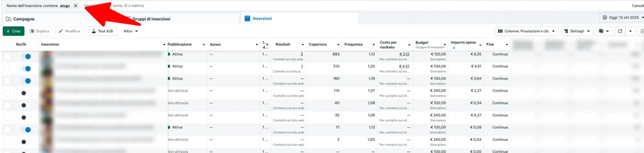644x153 pixels.
Task: Open the Risultati column header menu
Action: point(303,45)
